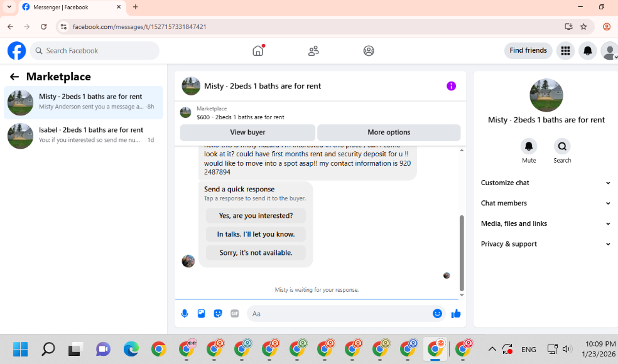Image resolution: width=618 pixels, height=364 pixels.
Task: Open Isabel conversation in Marketplace list
Action: (x=84, y=136)
